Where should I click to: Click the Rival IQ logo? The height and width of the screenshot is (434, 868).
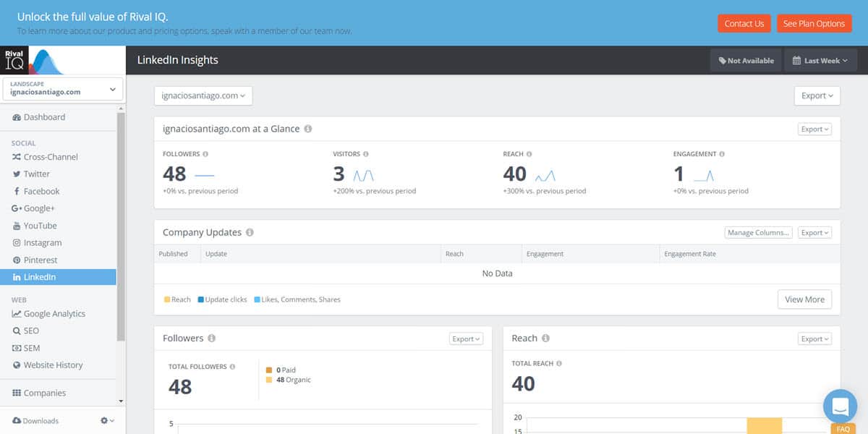click(x=33, y=61)
